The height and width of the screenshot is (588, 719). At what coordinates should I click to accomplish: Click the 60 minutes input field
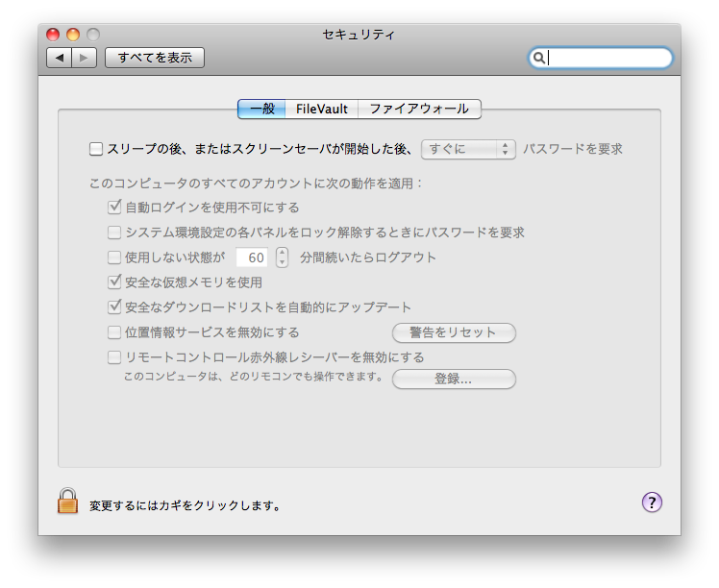point(252,257)
